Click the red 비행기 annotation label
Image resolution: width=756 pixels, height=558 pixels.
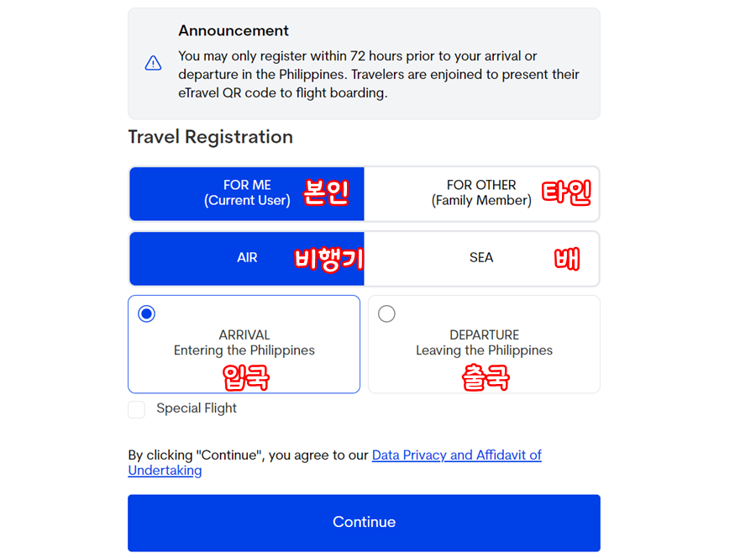click(328, 260)
